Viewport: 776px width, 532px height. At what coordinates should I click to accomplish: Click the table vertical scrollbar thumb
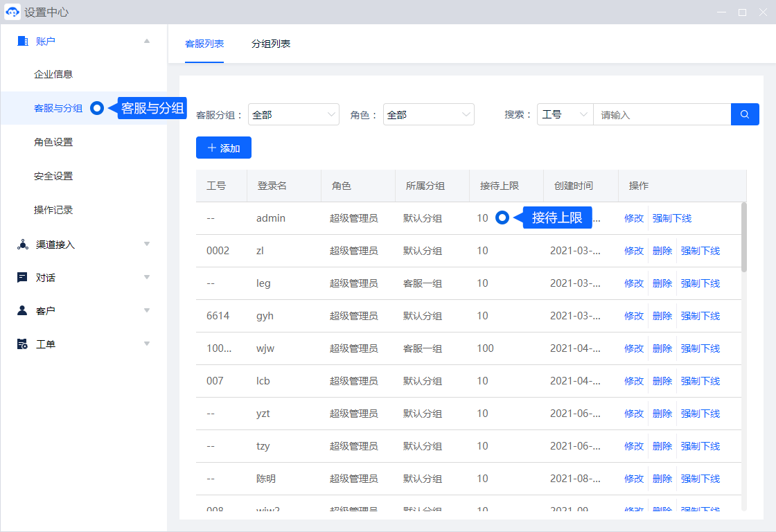coord(744,237)
